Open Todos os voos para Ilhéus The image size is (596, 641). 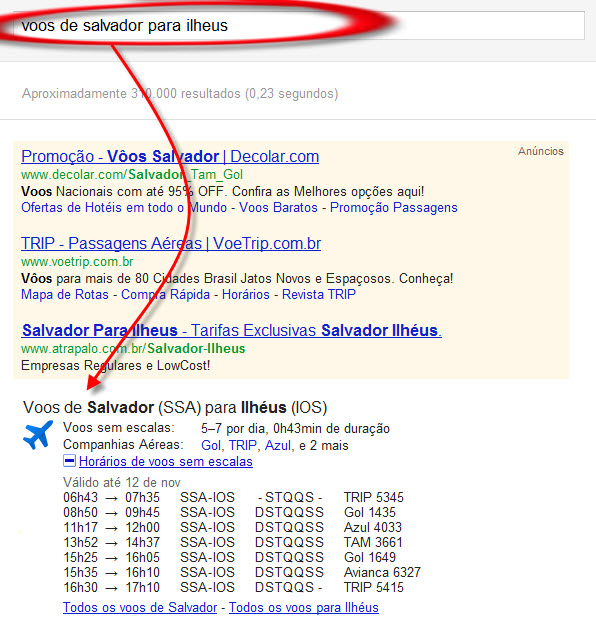[304, 607]
